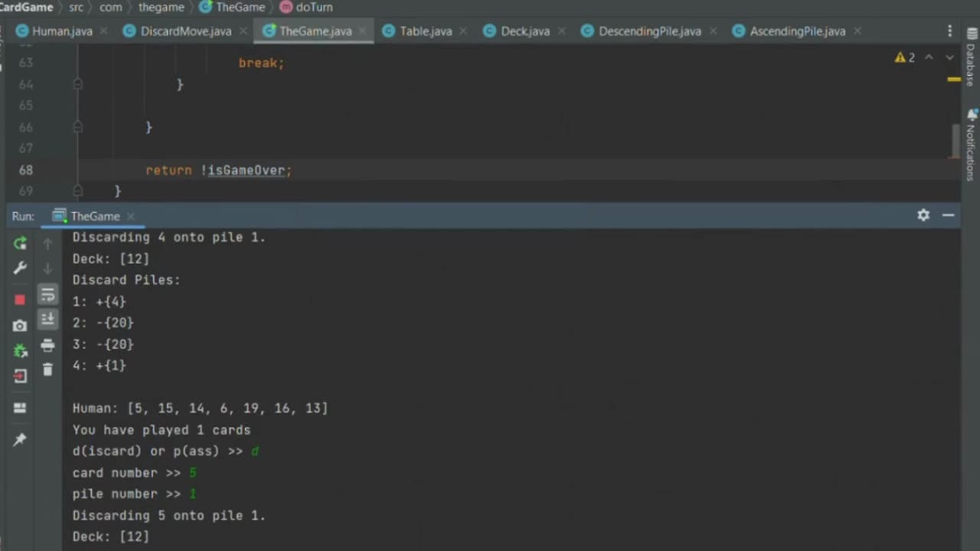Image resolution: width=980 pixels, height=551 pixels.
Task: Switch to Table.java tab
Action: click(x=426, y=31)
